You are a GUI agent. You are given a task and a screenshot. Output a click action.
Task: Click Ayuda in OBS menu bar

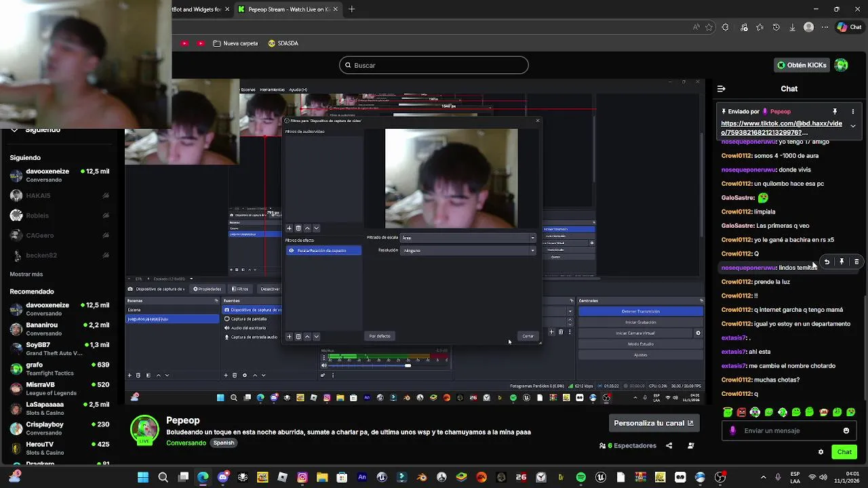(x=298, y=89)
